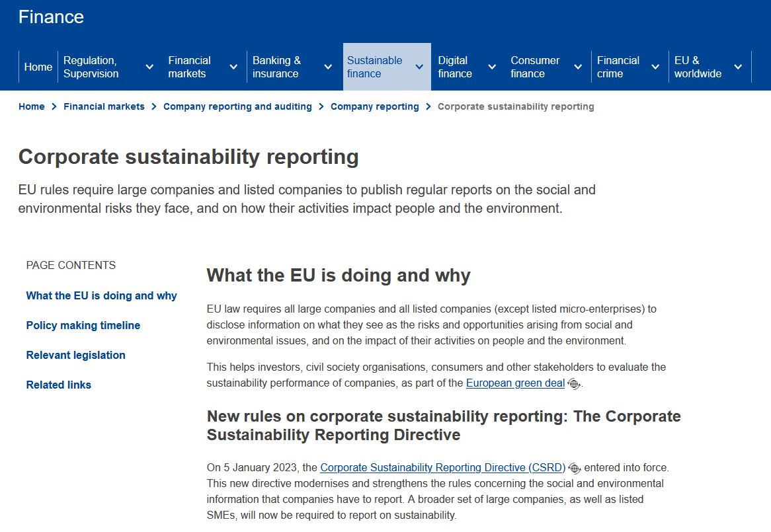Image resolution: width=771 pixels, height=532 pixels.
Task: Jump to Related links section
Action: tap(58, 385)
